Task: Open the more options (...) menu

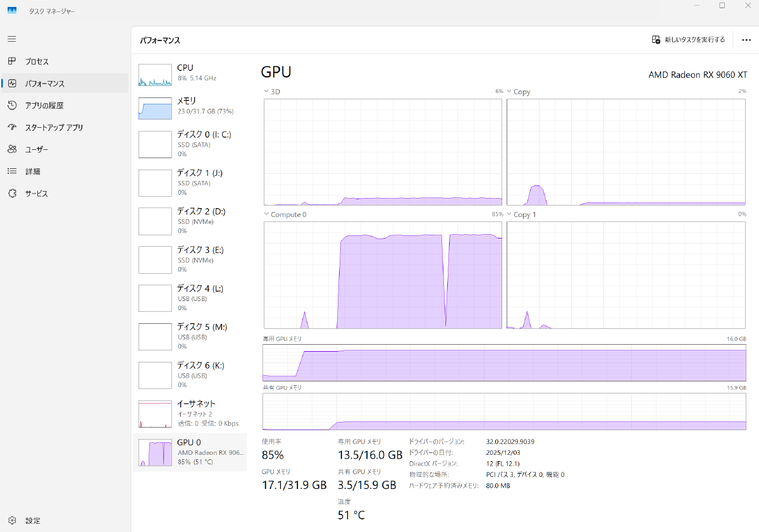Action: (x=746, y=39)
